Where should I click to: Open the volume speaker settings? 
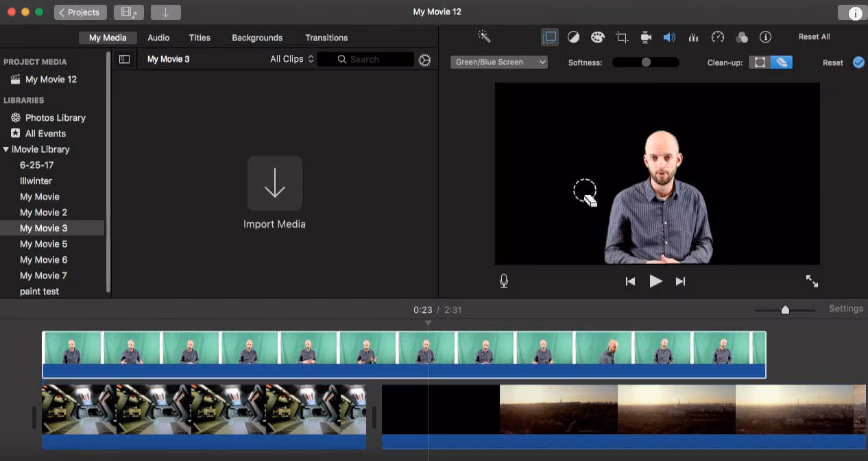click(669, 37)
